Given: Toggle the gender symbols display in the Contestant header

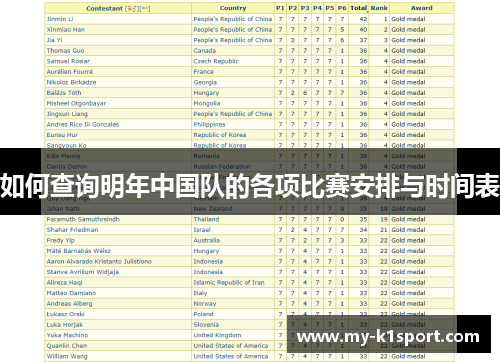Looking at the screenshot, I should tap(133, 9).
